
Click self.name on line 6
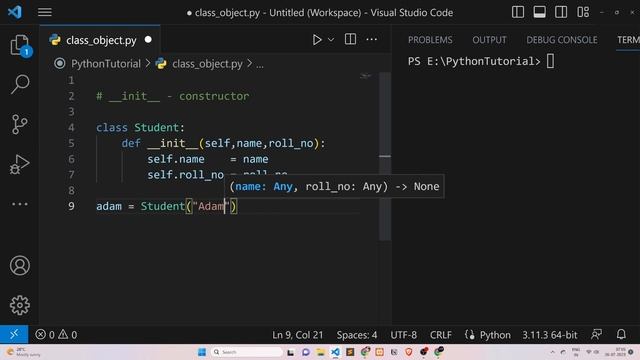tap(176, 159)
